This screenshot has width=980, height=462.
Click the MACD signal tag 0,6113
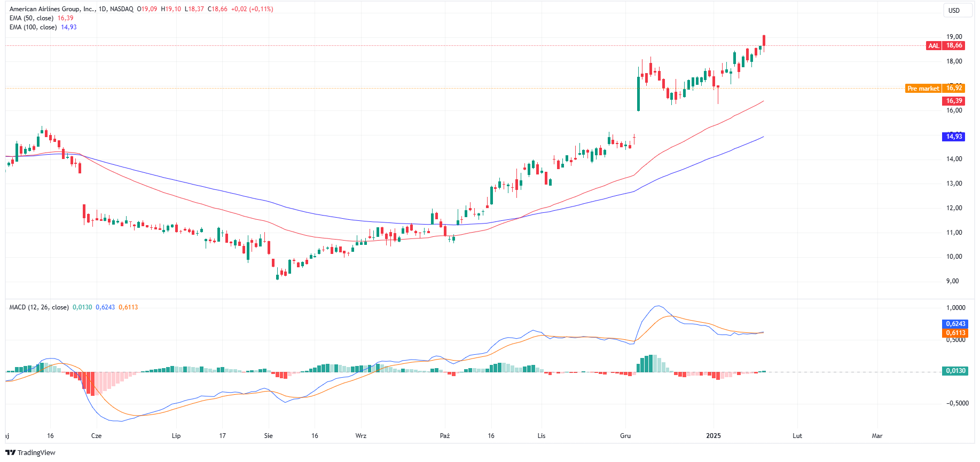coord(955,333)
